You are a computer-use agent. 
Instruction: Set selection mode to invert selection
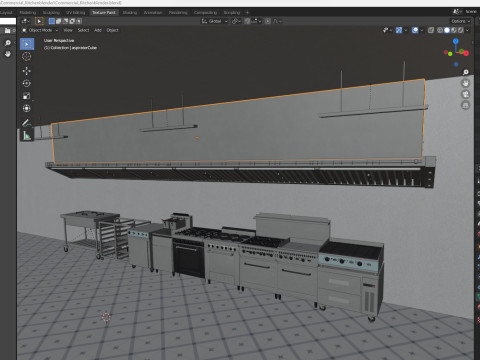coord(72,21)
